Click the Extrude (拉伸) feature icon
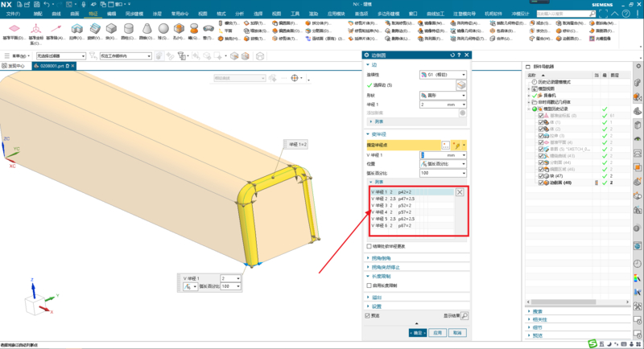The width and height of the screenshot is (644, 349). coord(73,30)
